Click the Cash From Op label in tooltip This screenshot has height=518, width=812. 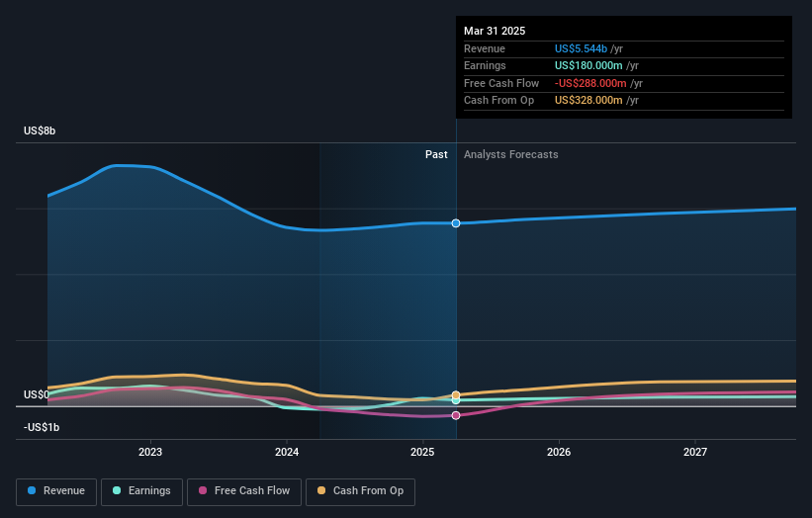coord(498,101)
